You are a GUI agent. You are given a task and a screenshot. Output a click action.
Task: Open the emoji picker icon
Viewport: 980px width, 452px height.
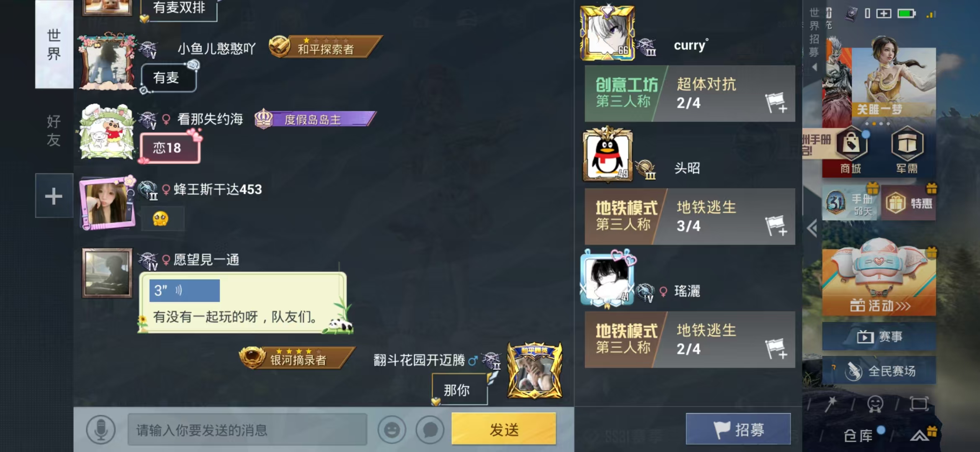point(392,430)
